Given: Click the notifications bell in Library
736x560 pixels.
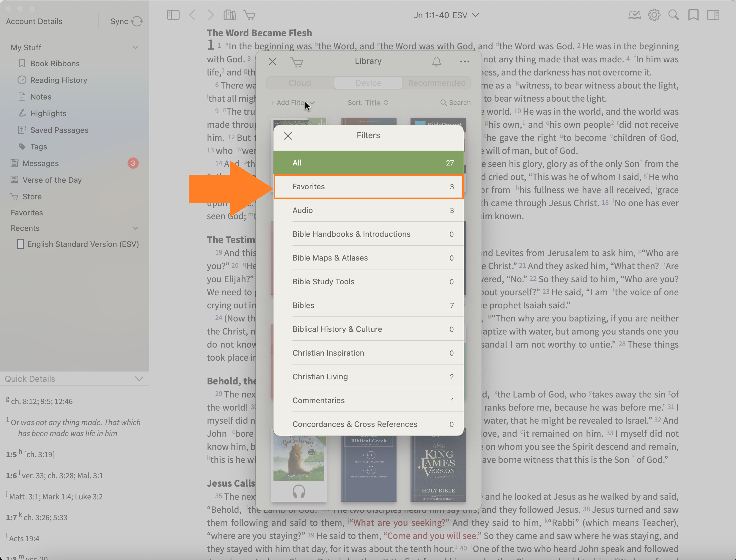Looking at the screenshot, I should tap(437, 61).
